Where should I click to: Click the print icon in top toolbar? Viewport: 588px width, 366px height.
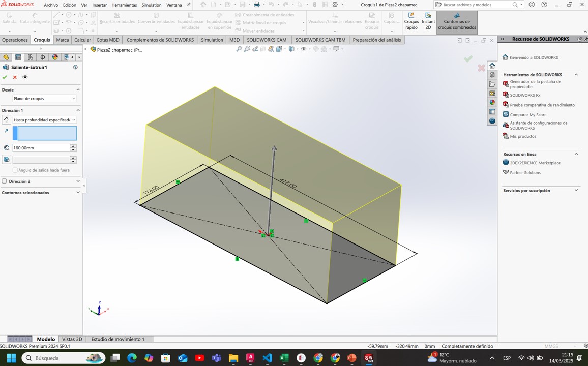click(x=257, y=5)
